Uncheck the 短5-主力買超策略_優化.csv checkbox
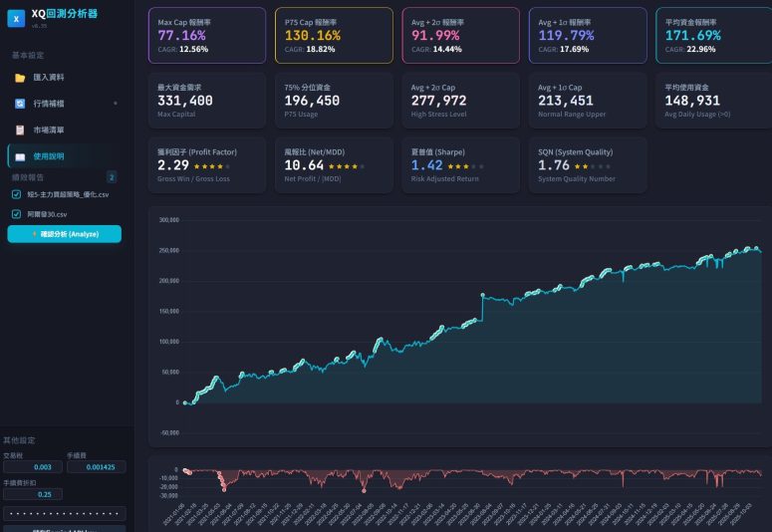The width and height of the screenshot is (772, 532). [x=16, y=194]
